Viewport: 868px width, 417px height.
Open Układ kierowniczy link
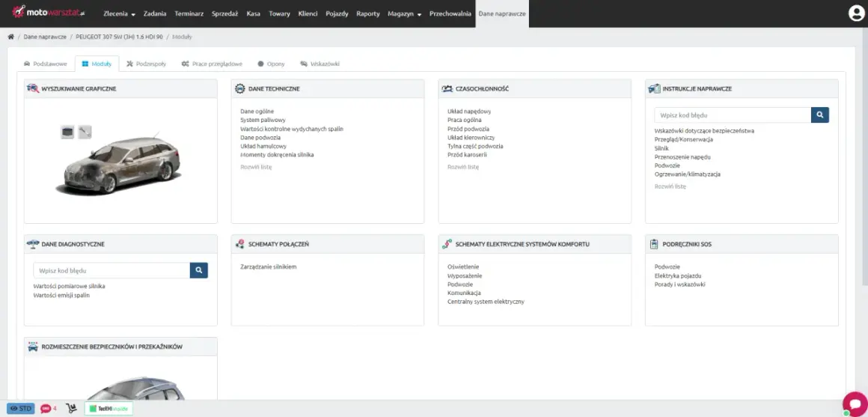[471, 137]
